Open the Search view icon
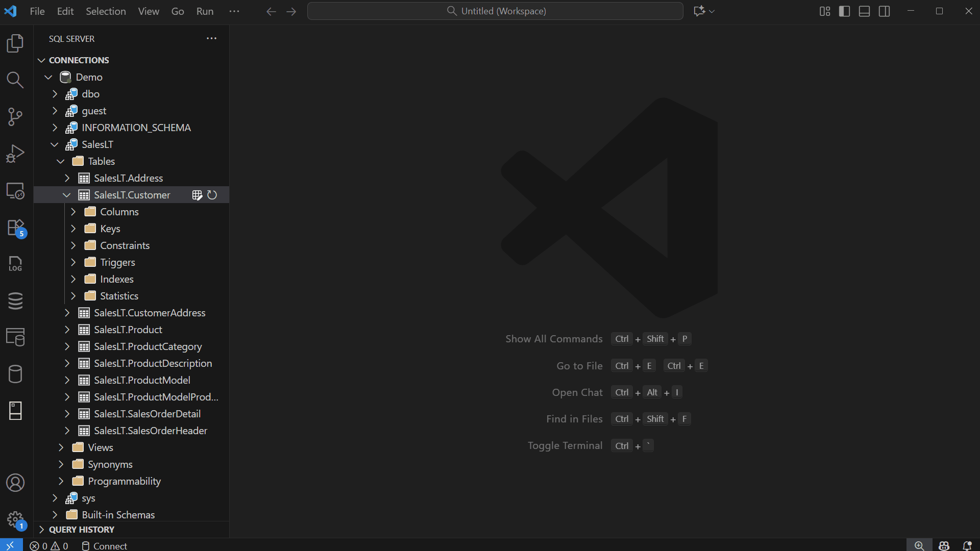The image size is (980, 551). coord(15,80)
